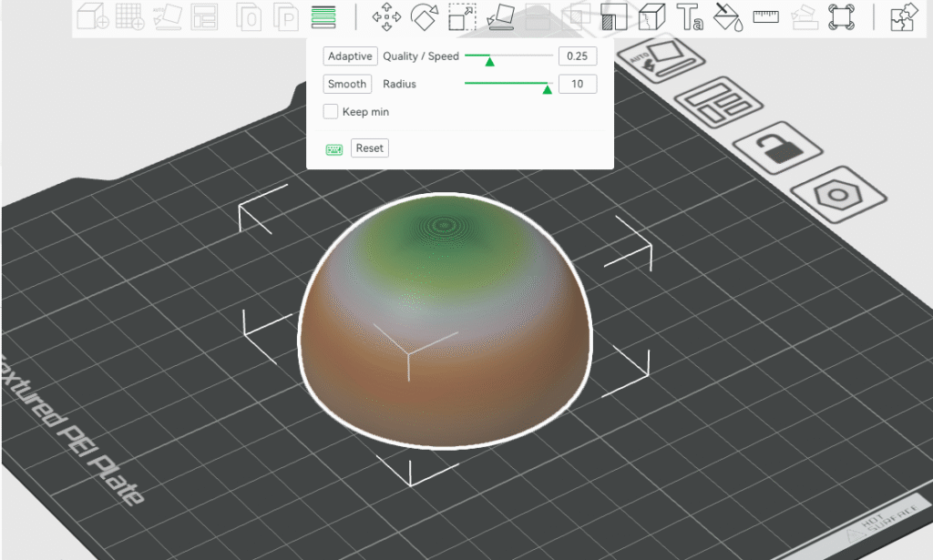
Task: Enable the Keep min checkbox
Action: 330,111
